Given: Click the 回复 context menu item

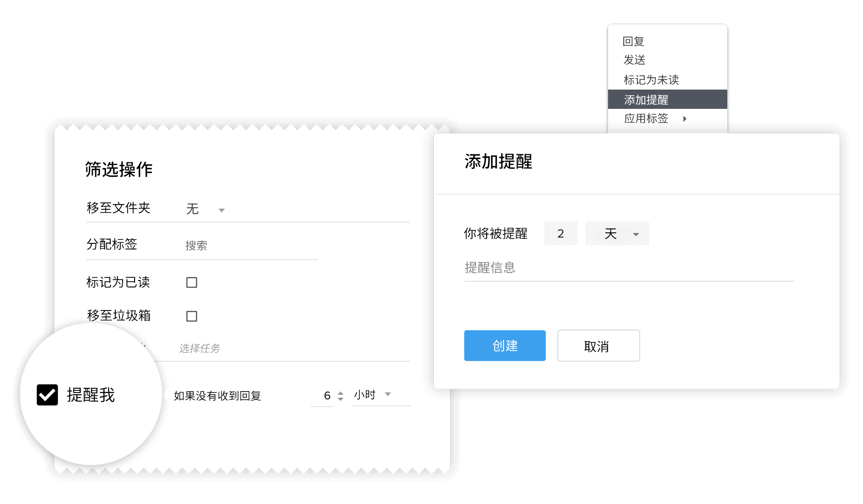Looking at the screenshot, I should click(x=633, y=41).
